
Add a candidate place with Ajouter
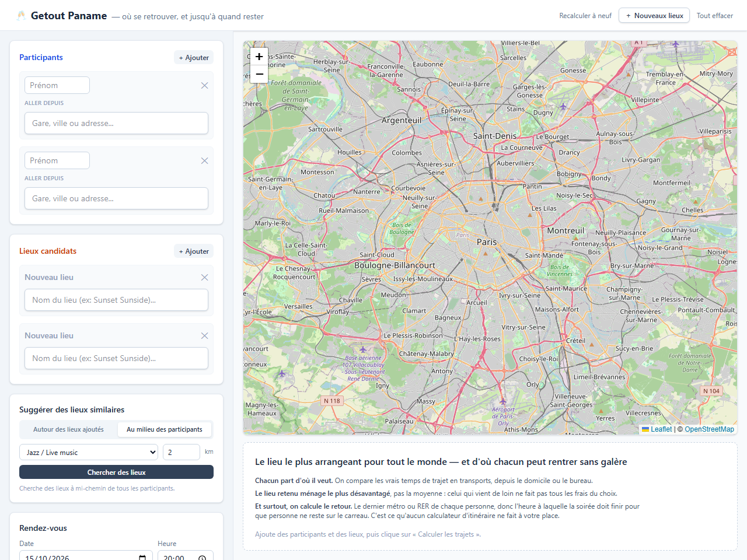pyautogui.click(x=194, y=251)
